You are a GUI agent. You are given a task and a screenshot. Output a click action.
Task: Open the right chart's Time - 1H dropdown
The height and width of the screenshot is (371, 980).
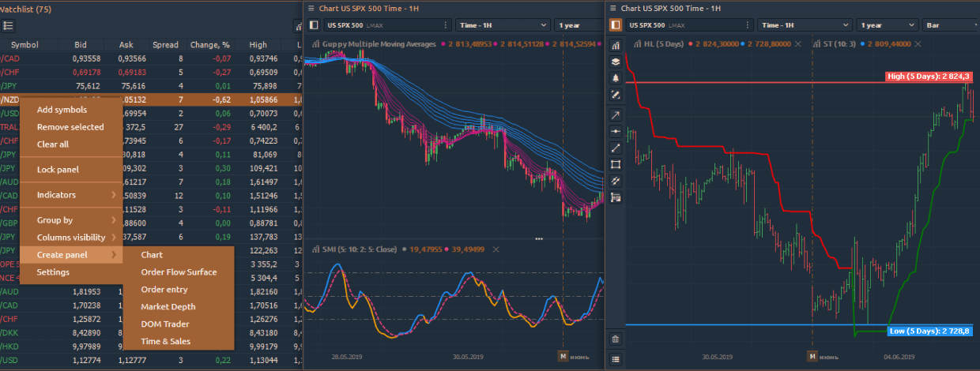[x=805, y=25]
